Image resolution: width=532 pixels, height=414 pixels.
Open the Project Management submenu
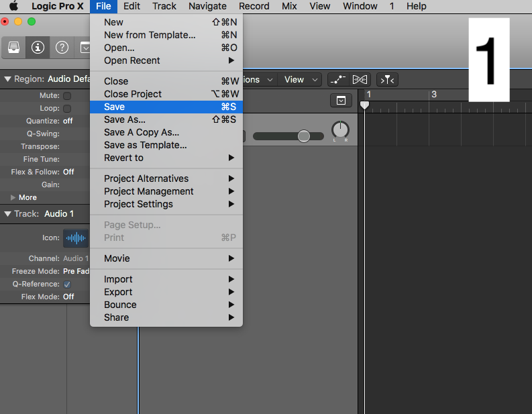click(x=166, y=192)
